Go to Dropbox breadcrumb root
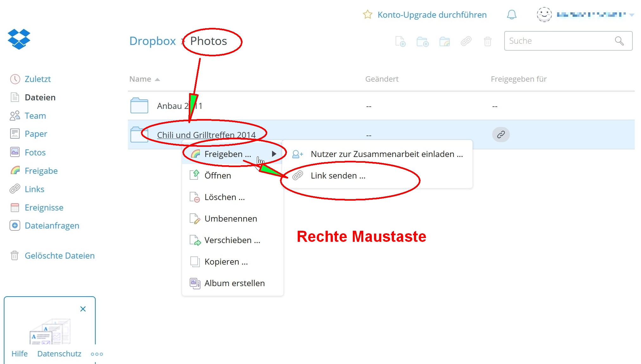The height and width of the screenshot is (364, 641). coord(152,41)
